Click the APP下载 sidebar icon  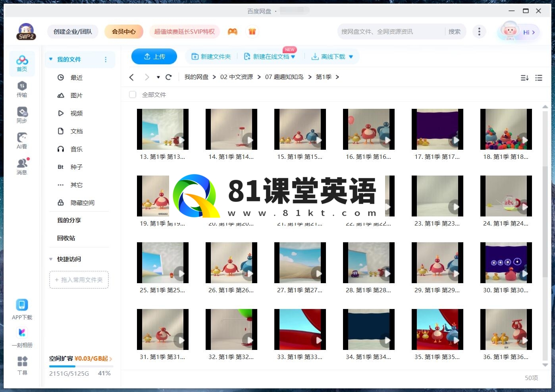pos(22,309)
